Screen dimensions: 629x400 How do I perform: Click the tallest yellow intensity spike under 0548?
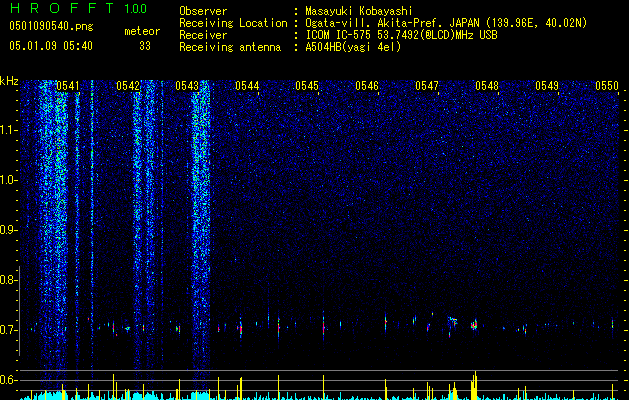point(475,385)
